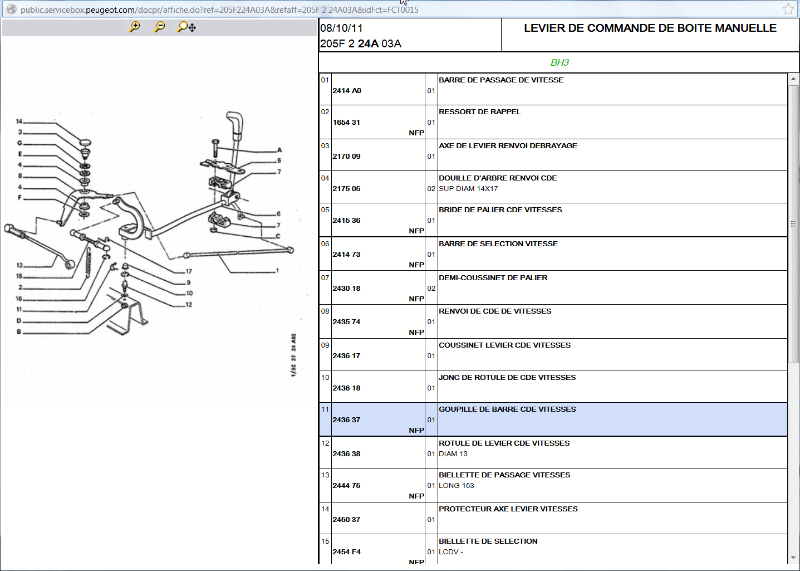This screenshot has width=800, height=571.
Task: Click AXE DE LEVIER RENVOI DEBRAYAGE row
Action: click(553, 155)
